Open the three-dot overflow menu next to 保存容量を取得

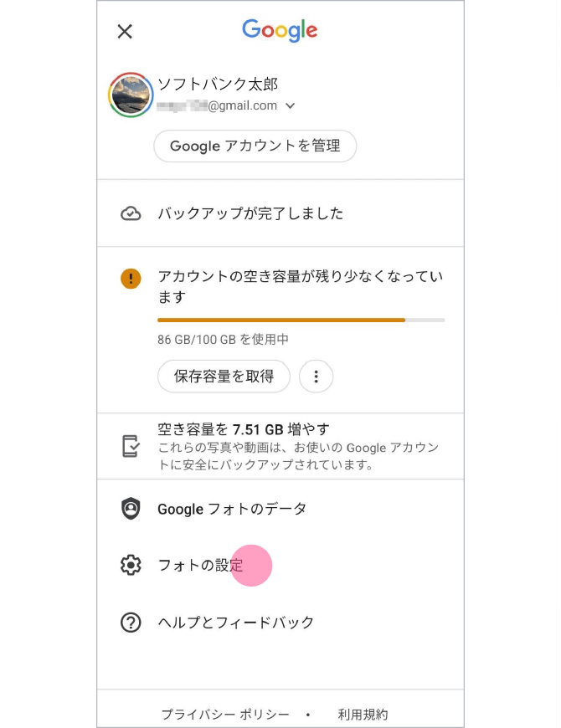pyautogui.click(x=317, y=377)
